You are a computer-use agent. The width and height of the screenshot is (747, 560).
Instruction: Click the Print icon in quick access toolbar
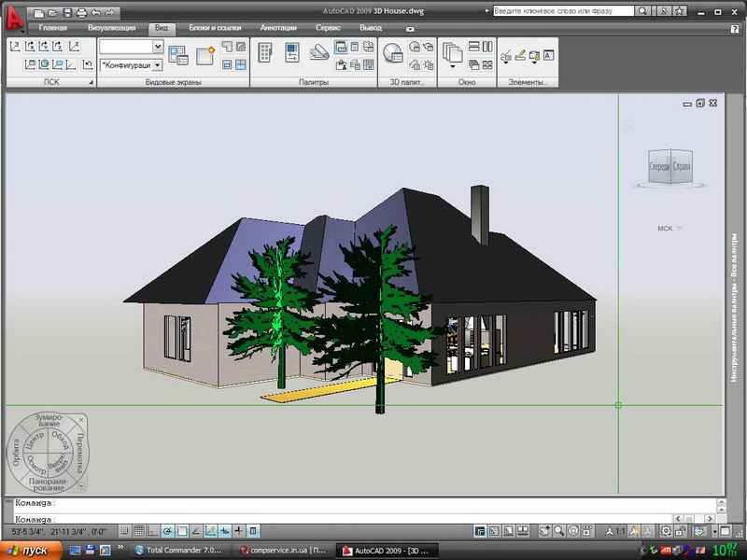tap(81, 13)
